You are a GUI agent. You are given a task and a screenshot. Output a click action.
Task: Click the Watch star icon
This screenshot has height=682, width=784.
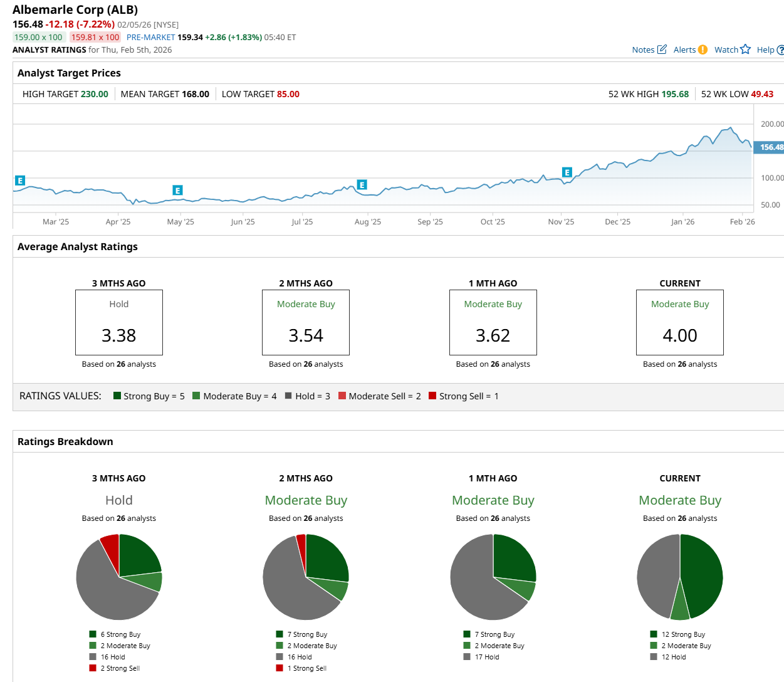tap(745, 50)
